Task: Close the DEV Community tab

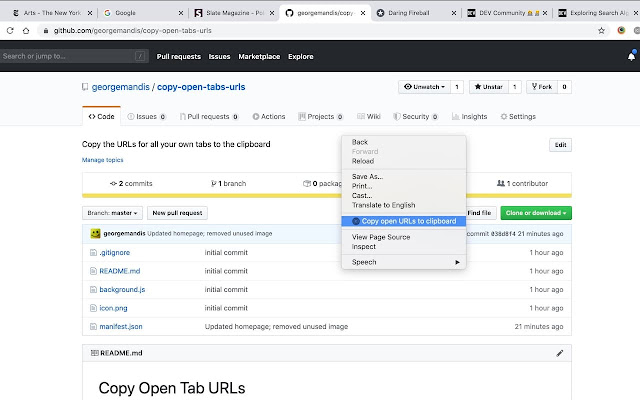Action: (545, 13)
